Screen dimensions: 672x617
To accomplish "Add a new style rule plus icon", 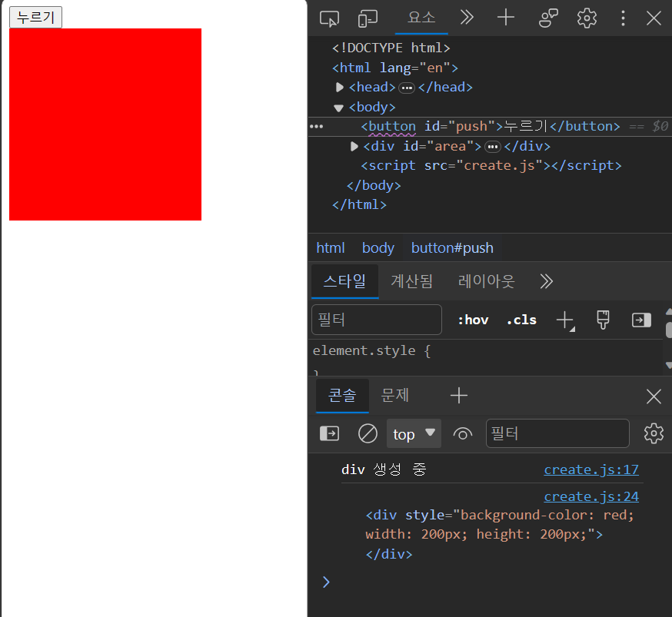I will pos(565,320).
